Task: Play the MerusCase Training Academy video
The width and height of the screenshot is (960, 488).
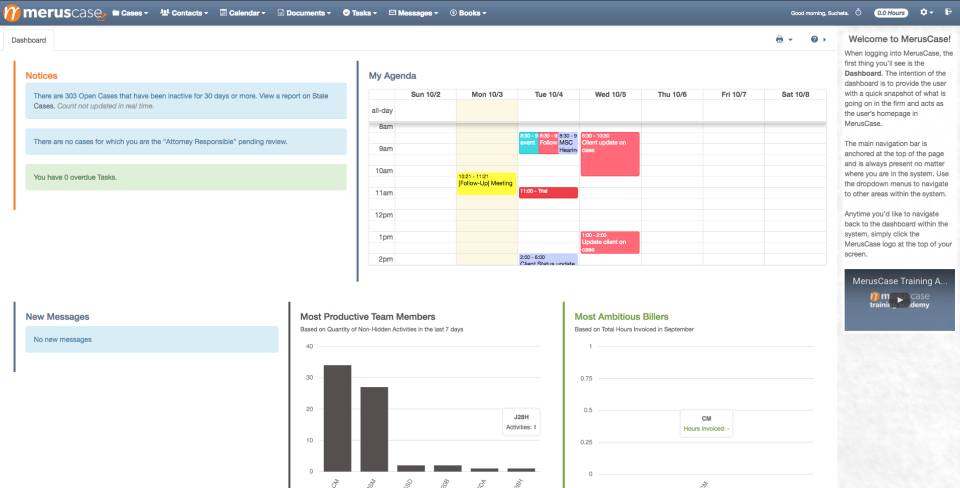Action: (899, 300)
